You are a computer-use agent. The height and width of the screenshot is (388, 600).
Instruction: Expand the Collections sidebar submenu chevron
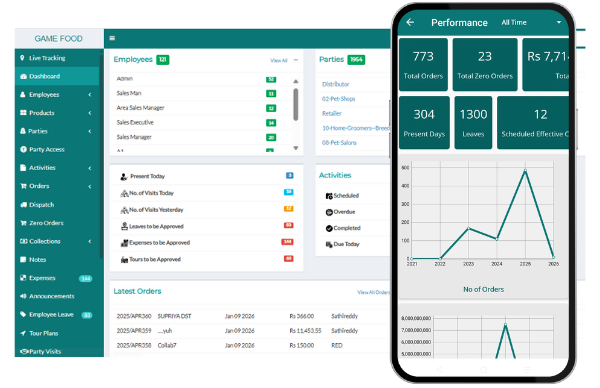click(90, 241)
